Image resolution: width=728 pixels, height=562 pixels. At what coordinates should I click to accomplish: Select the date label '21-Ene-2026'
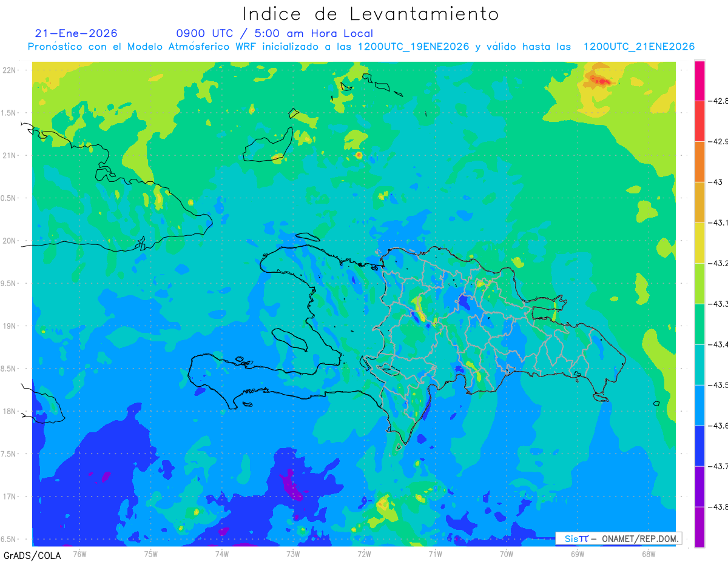point(76,33)
